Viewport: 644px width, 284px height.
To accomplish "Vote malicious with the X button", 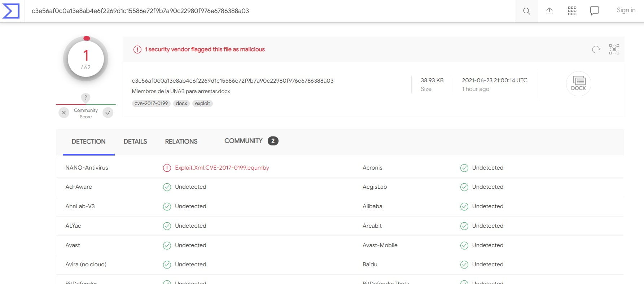I will (x=64, y=113).
